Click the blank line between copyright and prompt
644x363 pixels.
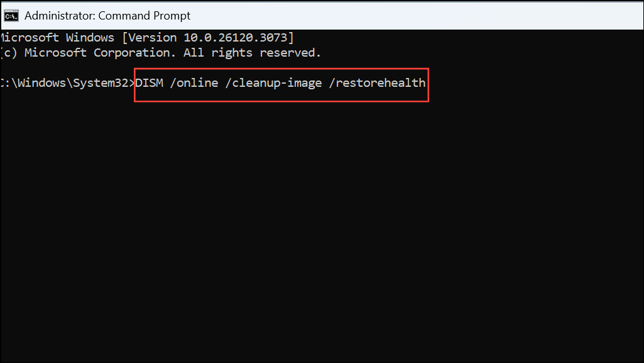pyautogui.click(x=322, y=67)
